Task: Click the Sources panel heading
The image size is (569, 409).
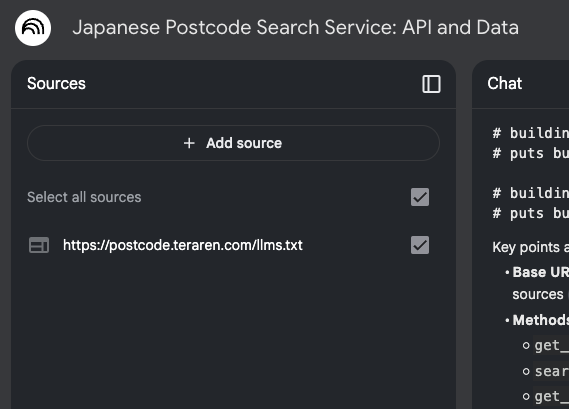Action: point(56,83)
